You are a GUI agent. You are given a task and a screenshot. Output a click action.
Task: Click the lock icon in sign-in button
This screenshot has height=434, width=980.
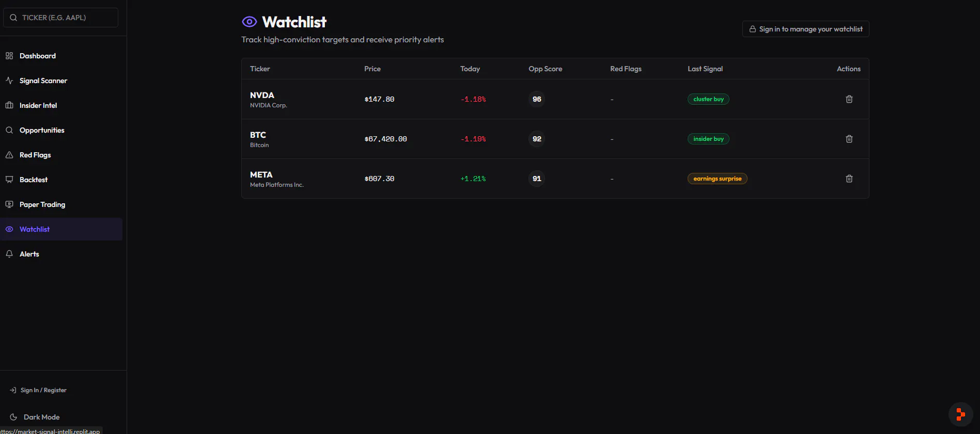coord(753,29)
